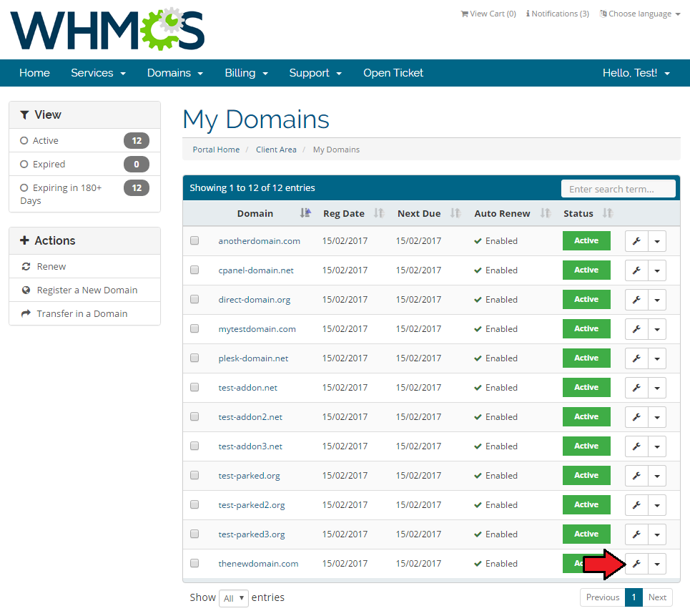Click the wrench icon for direct-domain.org
690x616 pixels.
point(636,299)
